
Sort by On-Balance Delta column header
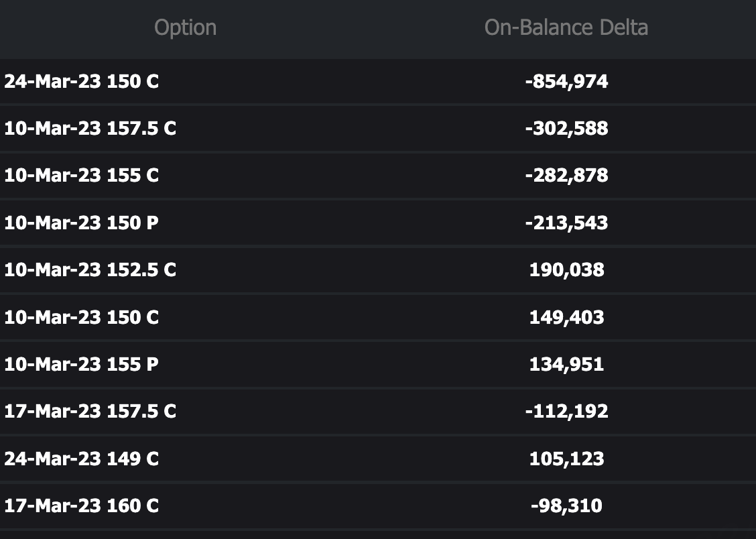(566, 27)
